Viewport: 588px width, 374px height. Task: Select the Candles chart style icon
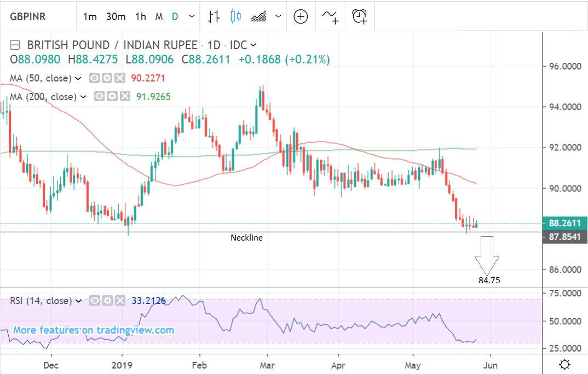(236, 16)
